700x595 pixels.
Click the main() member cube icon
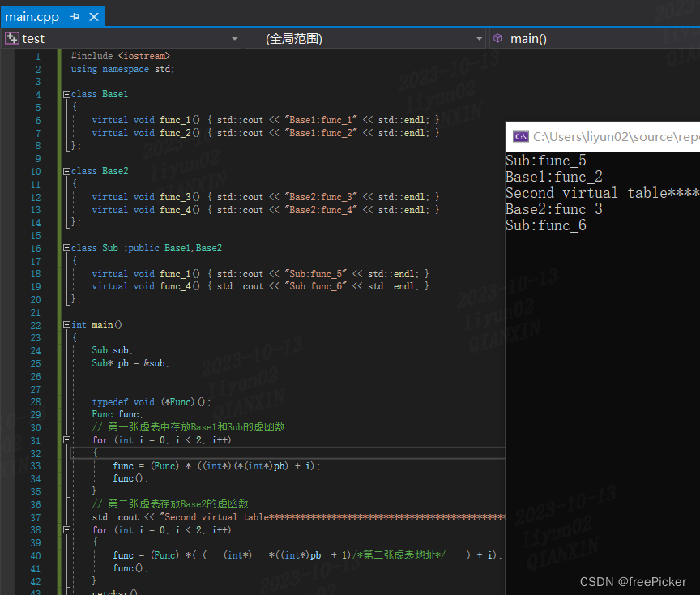click(497, 38)
